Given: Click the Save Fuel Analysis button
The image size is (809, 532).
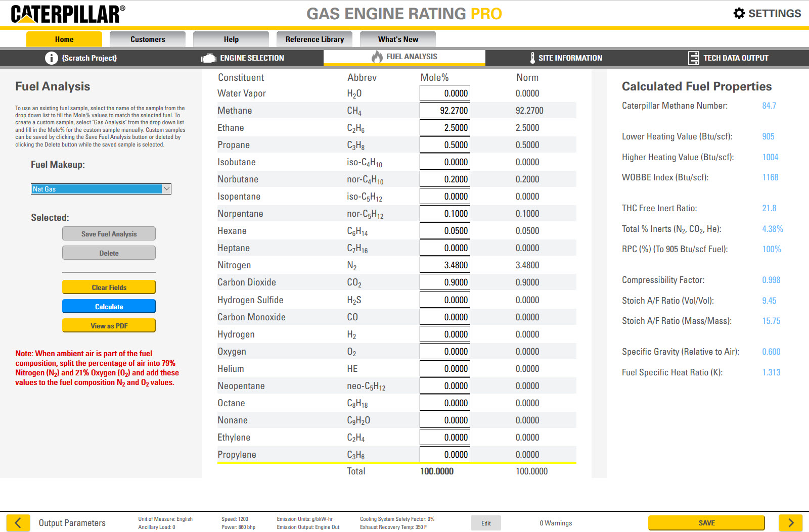Looking at the screenshot, I should [109, 234].
